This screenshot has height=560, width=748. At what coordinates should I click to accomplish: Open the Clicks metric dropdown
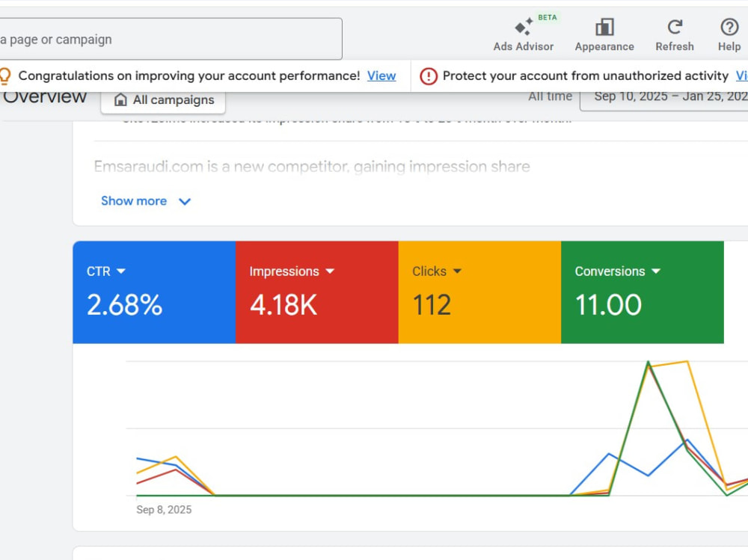pyautogui.click(x=437, y=271)
